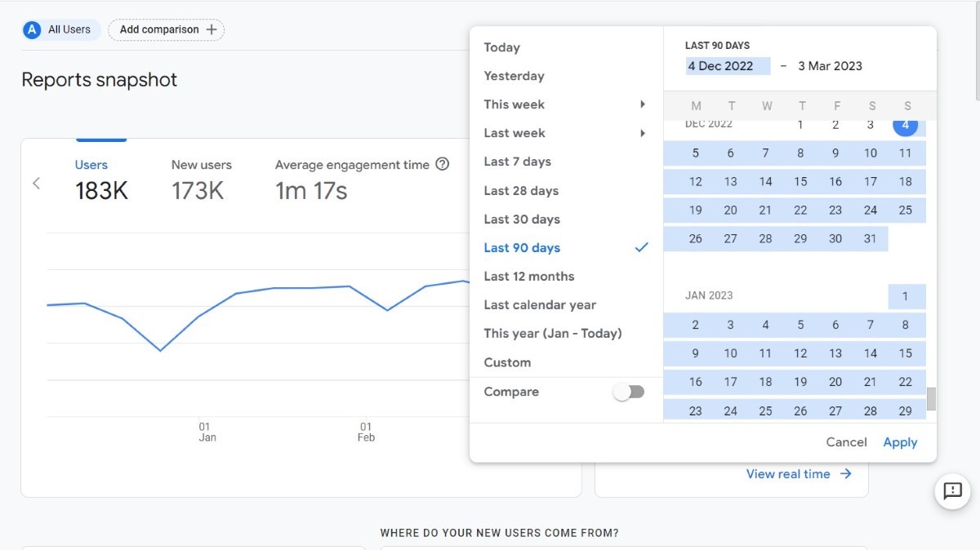Image resolution: width=980 pixels, height=550 pixels.
Task: Click the 173K new users value
Action: [x=198, y=191]
